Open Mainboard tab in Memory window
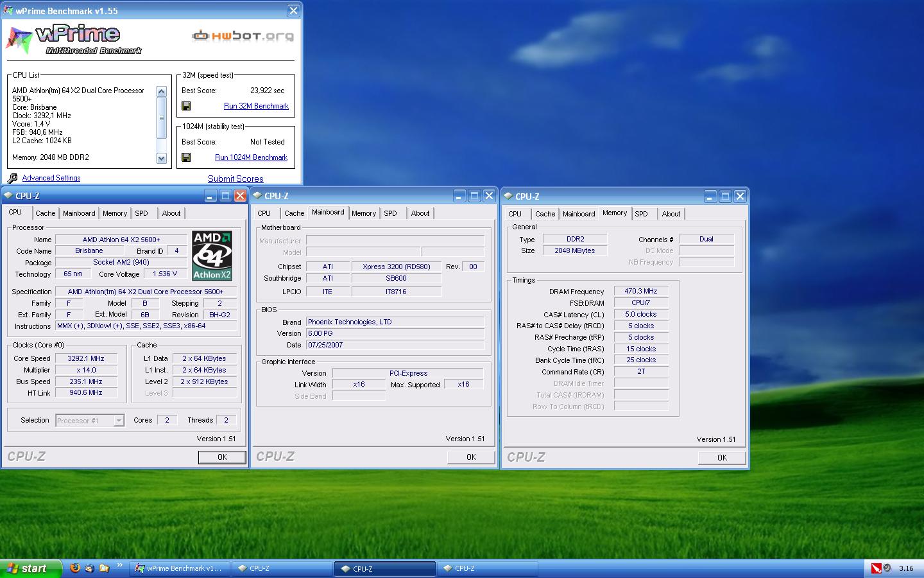 tap(579, 214)
